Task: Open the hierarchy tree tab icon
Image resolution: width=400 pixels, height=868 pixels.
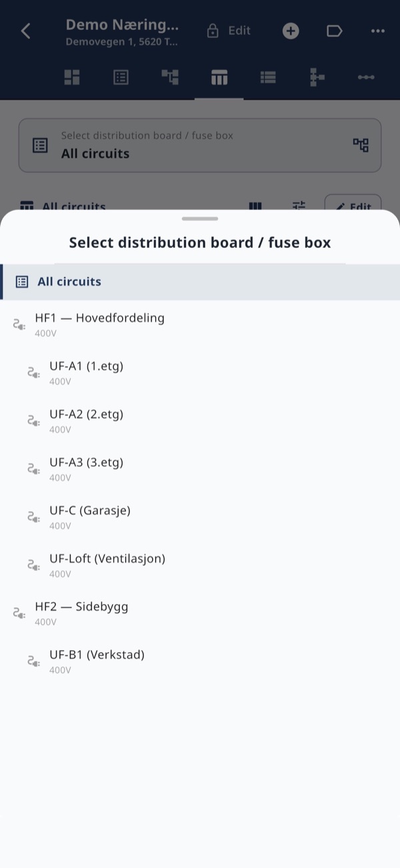Action: pyautogui.click(x=170, y=77)
